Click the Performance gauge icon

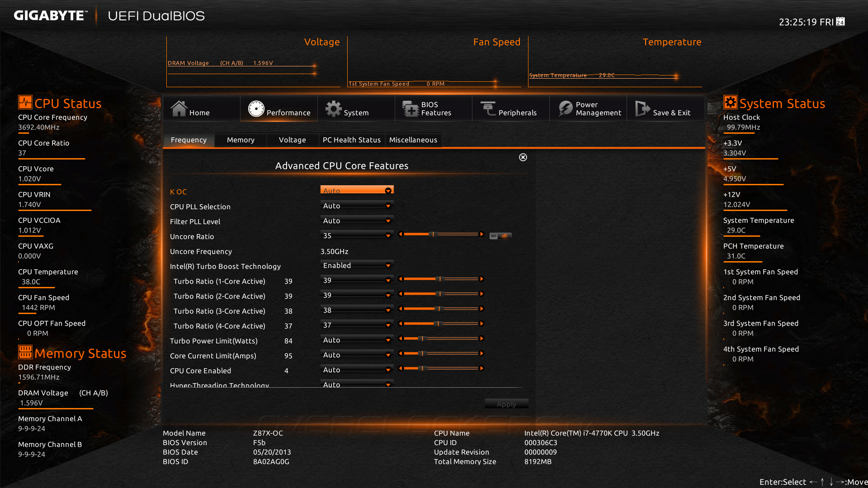pyautogui.click(x=256, y=108)
